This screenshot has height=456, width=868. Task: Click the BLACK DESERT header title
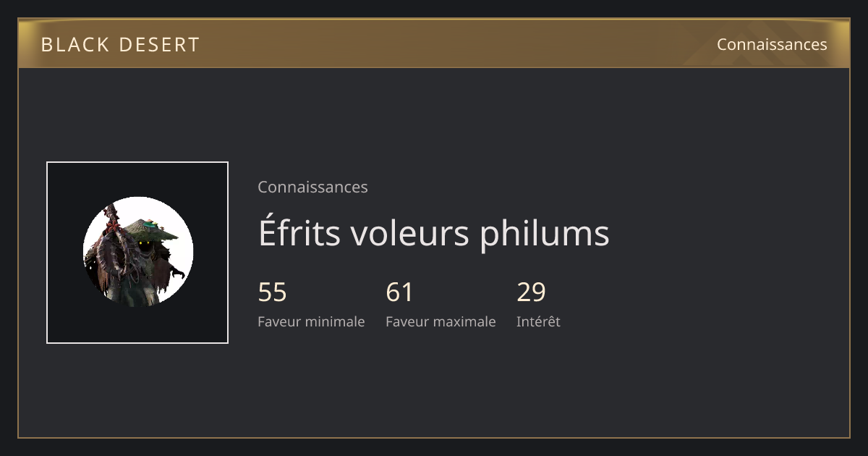point(120,44)
